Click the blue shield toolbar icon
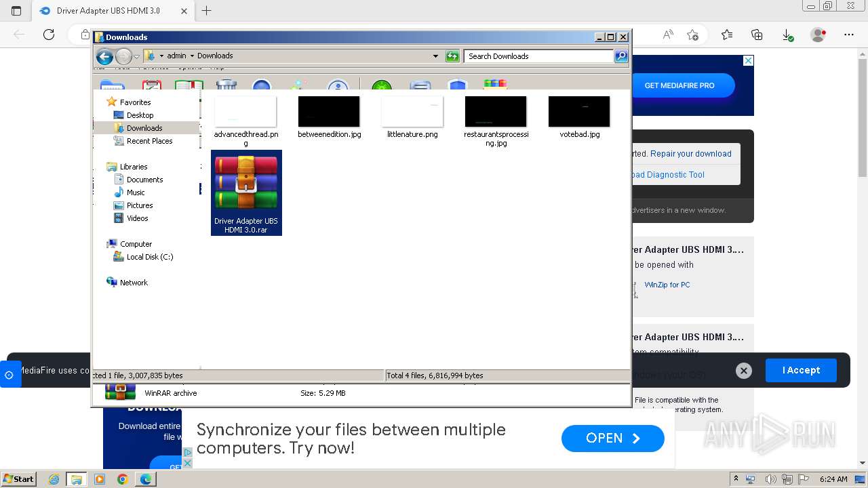The height and width of the screenshot is (488, 868). (458, 85)
